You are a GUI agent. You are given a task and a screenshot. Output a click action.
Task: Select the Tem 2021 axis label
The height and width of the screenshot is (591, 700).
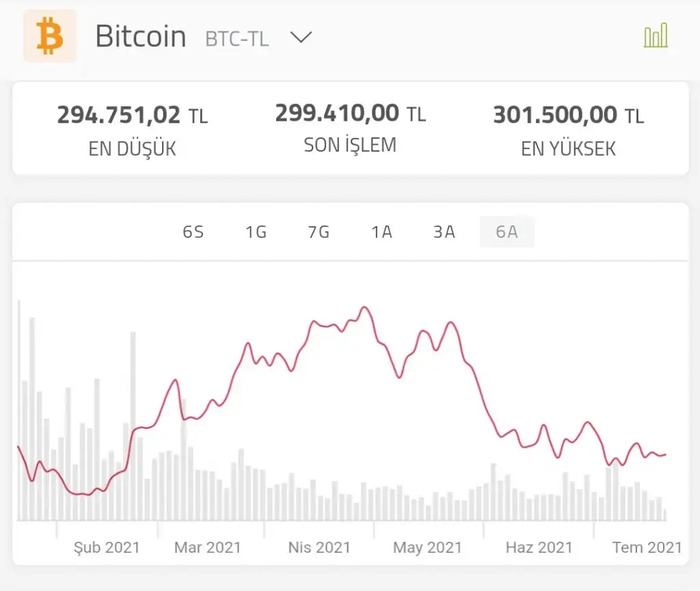point(647,547)
